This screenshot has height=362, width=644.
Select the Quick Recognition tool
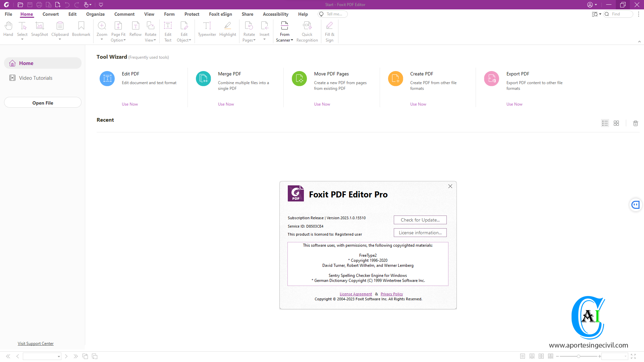point(307,32)
